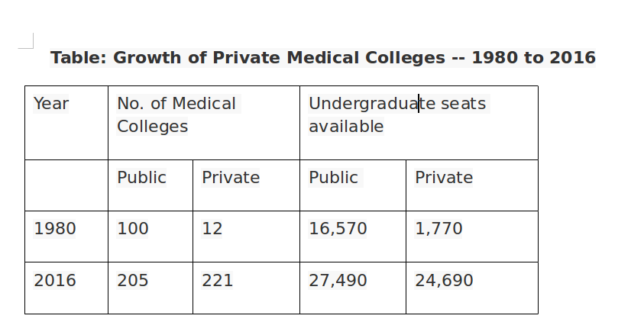
Task: Click "Public" under Undergraduate seats available
Action: 333,178
